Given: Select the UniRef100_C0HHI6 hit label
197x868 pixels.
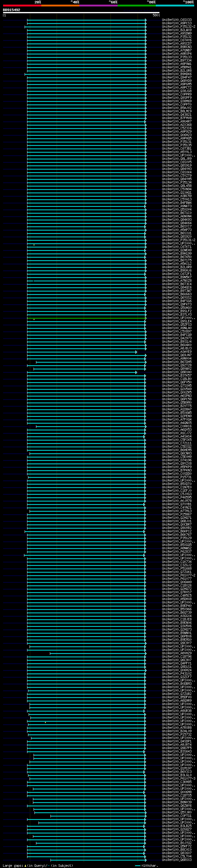Looking at the screenshot, I should coord(177,426).
